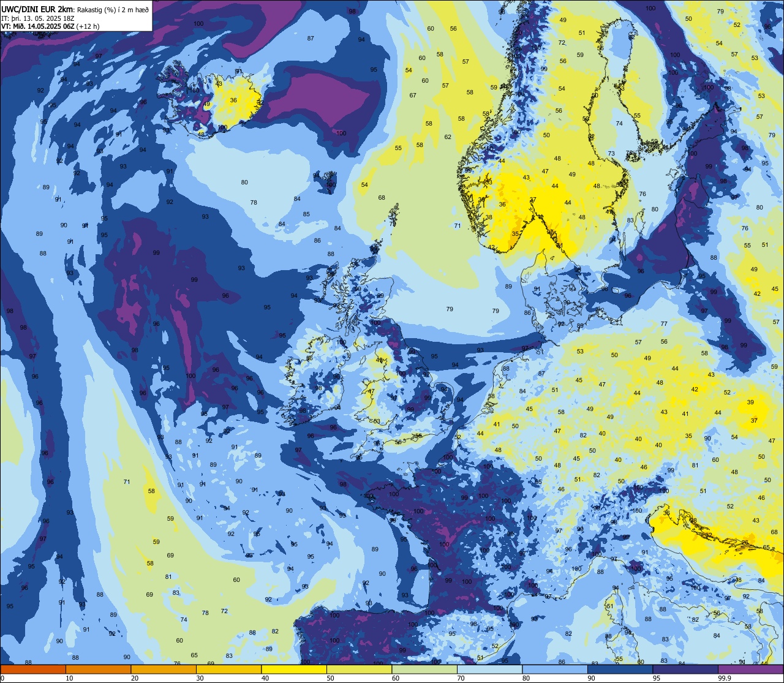Viewport: 784px width, 683px height.
Task: Click the dark navy 95–99.9 legend swatch
Action: pos(685,670)
